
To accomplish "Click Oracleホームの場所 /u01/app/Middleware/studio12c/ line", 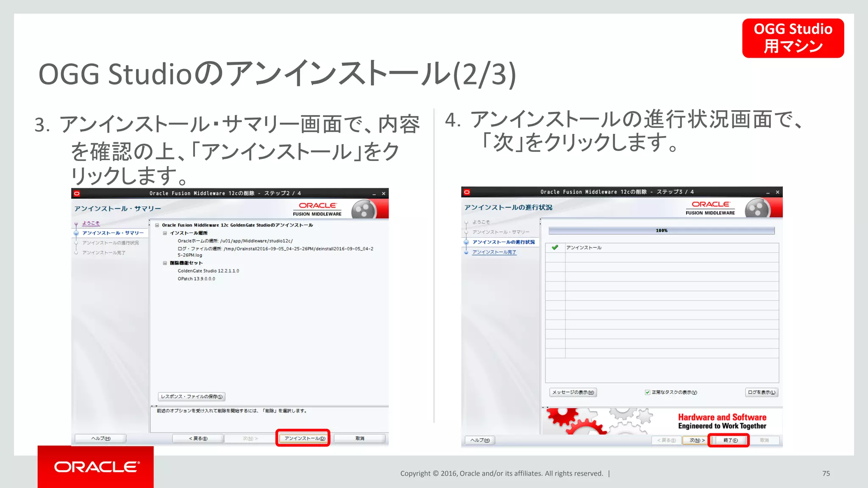I will pos(235,241).
